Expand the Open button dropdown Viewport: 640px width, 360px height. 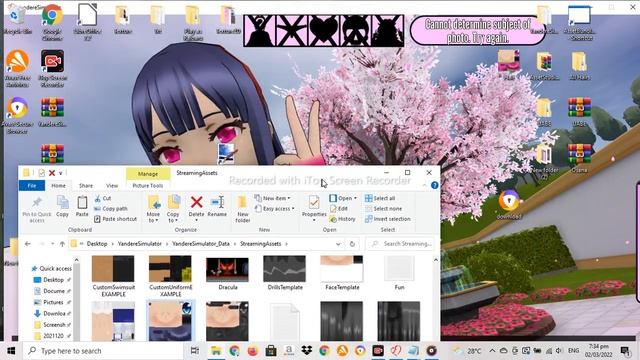coord(355,198)
